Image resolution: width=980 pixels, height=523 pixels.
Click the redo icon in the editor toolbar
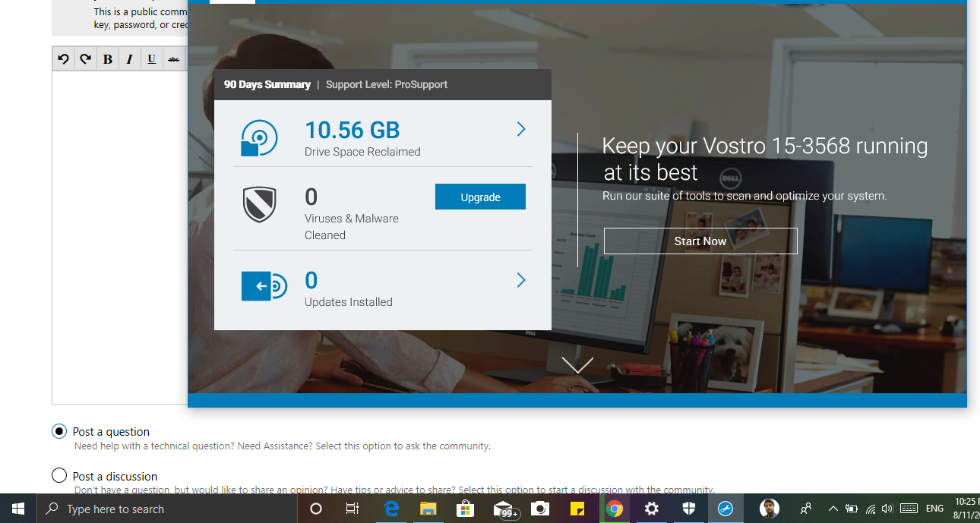coord(86,59)
